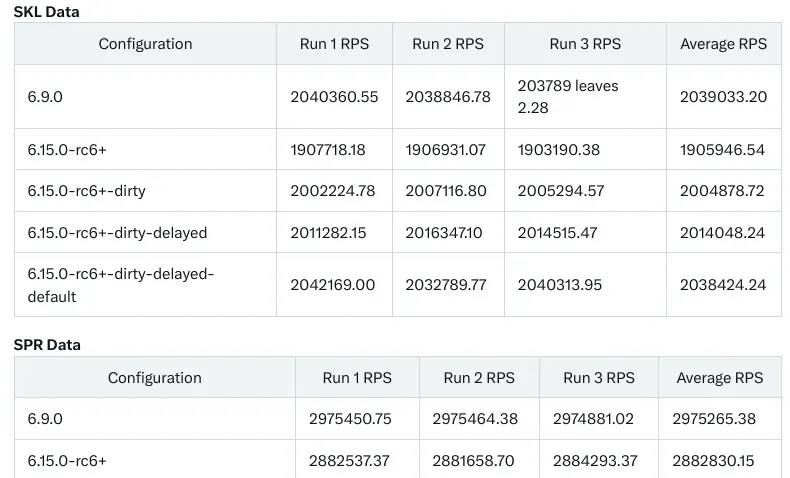Select SKL Run 1 RPS header
Image resolution: width=790 pixels, height=478 pixels.
[334, 44]
